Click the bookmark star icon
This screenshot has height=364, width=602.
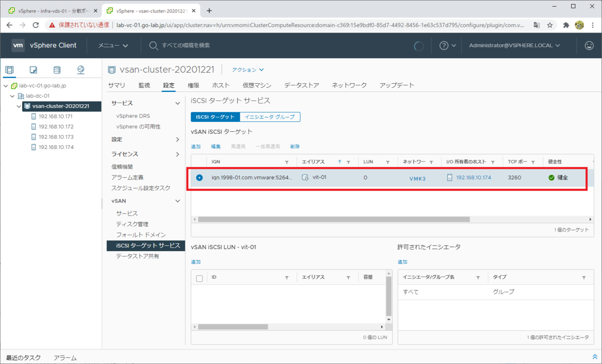(550, 25)
